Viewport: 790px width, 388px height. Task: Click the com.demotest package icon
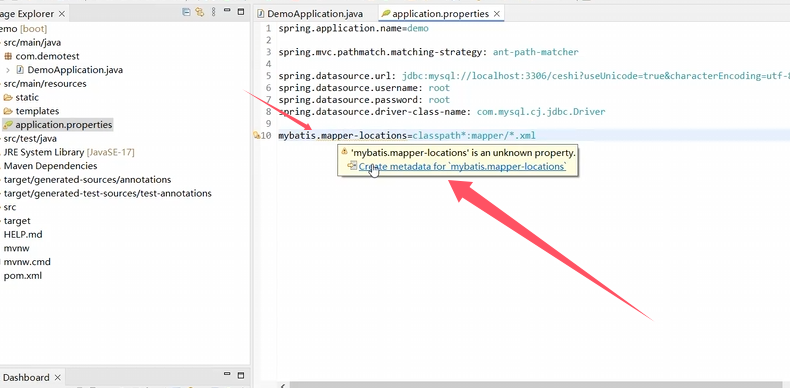click(x=8, y=56)
